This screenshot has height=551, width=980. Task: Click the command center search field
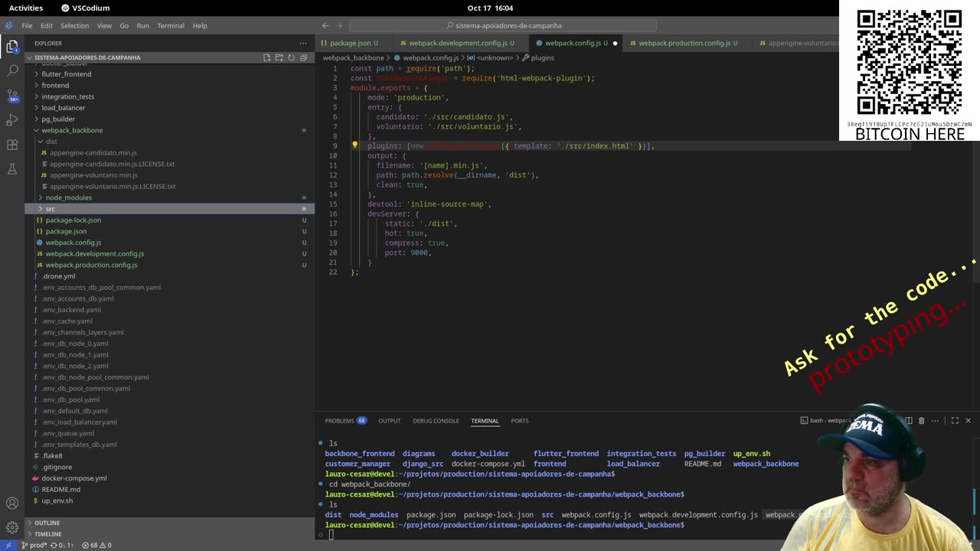click(x=508, y=25)
